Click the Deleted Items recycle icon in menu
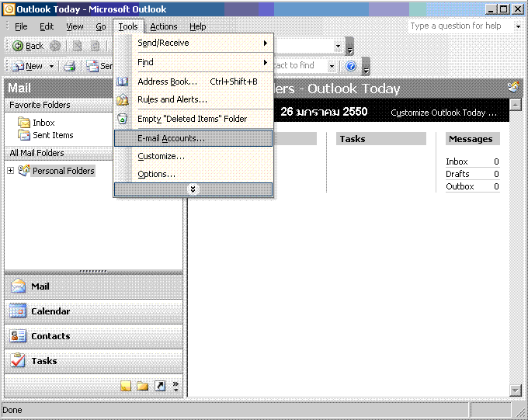 coord(122,119)
